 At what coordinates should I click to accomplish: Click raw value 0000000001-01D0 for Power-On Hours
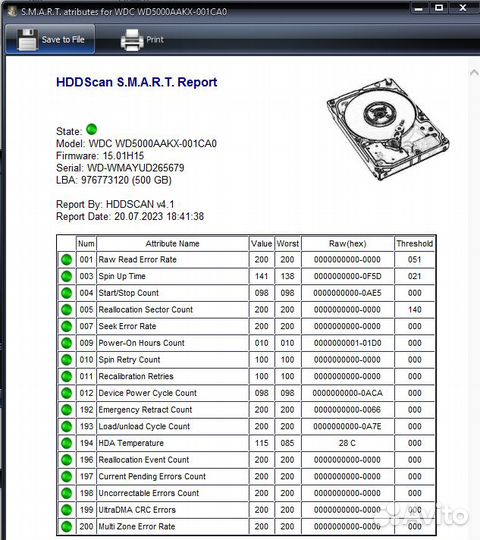(347, 343)
